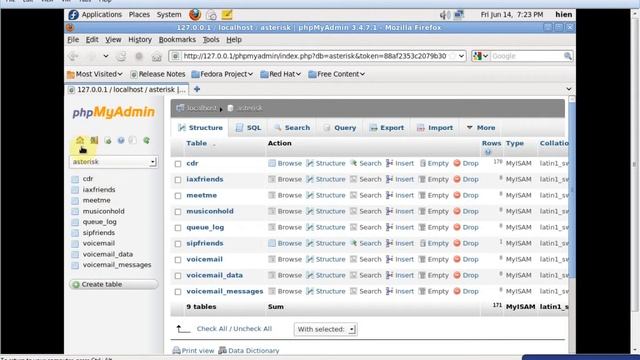640x360 pixels.
Task: Click the Google search input field
Action: coord(527,56)
